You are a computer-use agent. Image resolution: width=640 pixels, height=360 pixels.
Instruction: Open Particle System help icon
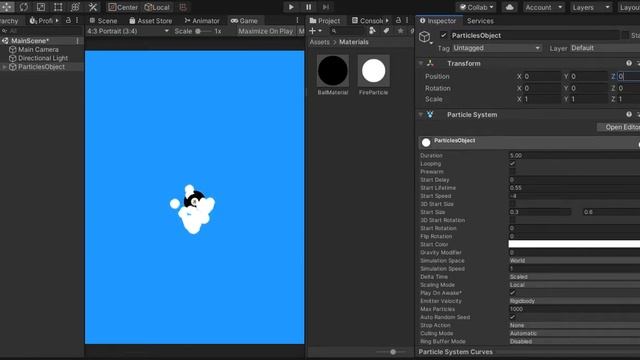[629, 115]
